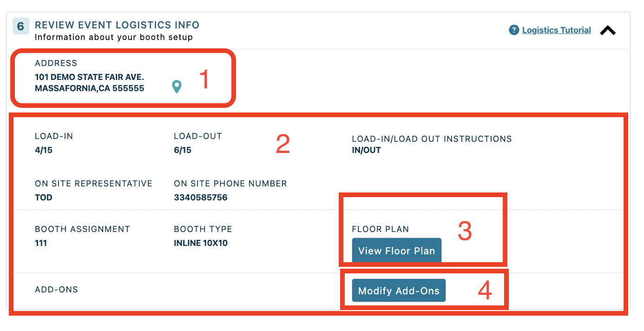Image resolution: width=644 pixels, height=331 pixels.
Task: Click the location marker under 101 Demo State Fair Ave
Action: click(x=177, y=86)
